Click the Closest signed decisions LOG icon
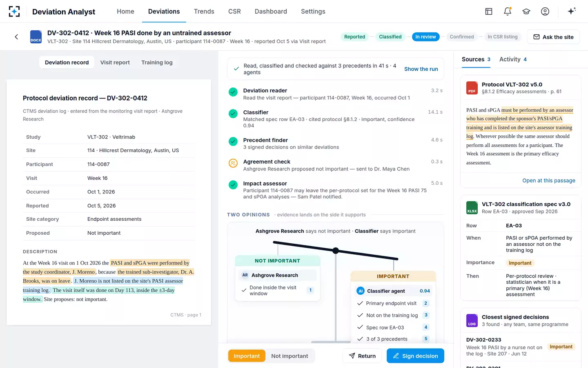This screenshot has height=368, width=588. pos(472,321)
